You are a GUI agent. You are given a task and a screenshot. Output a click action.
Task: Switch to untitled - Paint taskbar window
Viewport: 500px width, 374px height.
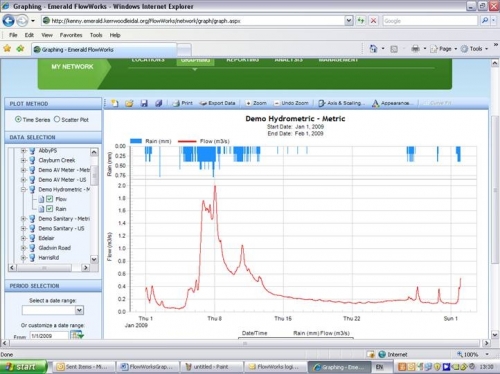(x=211, y=367)
